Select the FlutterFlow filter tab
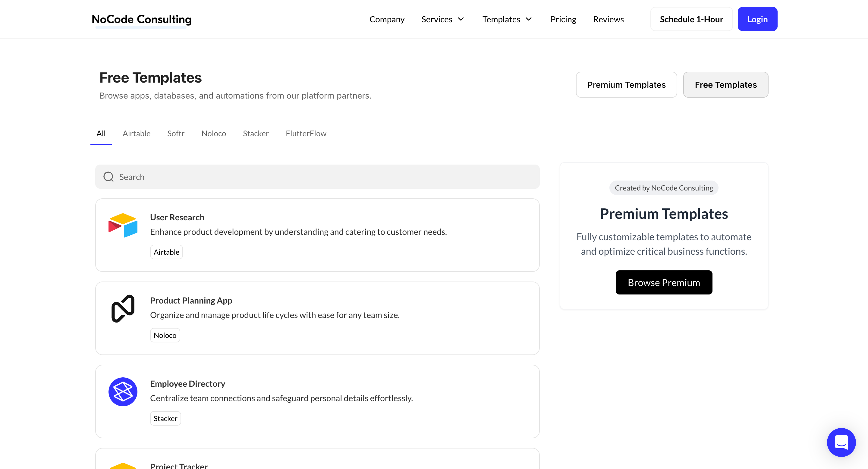This screenshot has height=469, width=868. pyautogui.click(x=306, y=134)
